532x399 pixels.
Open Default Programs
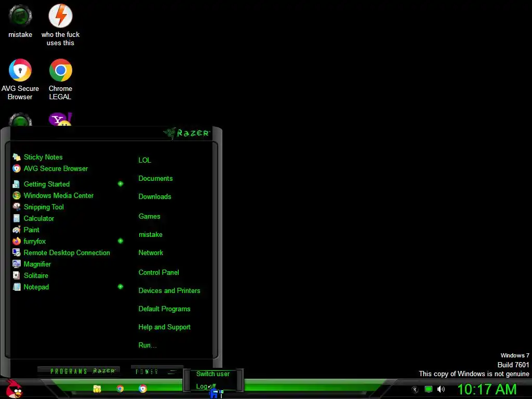(164, 309)
